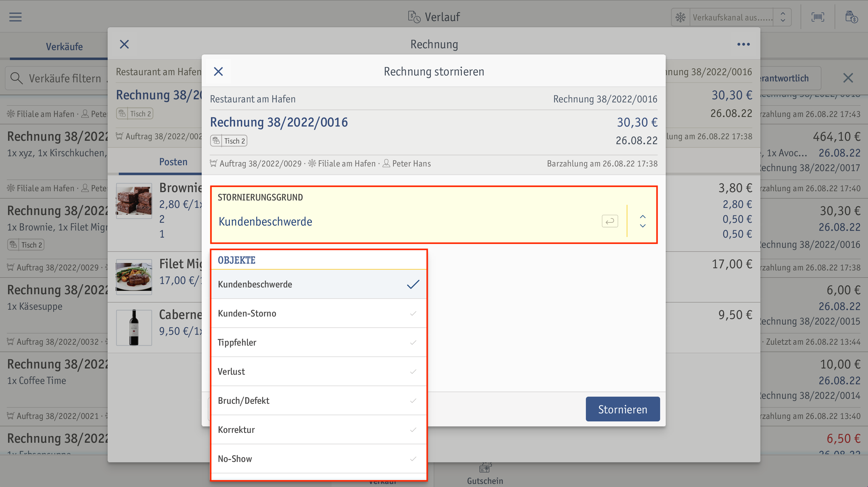The width and height of the screenshot is (868, 487).
Task: Click the cart icon next to Auftrag 38/2022/0029 in dialog
Action: coord(213,163)
